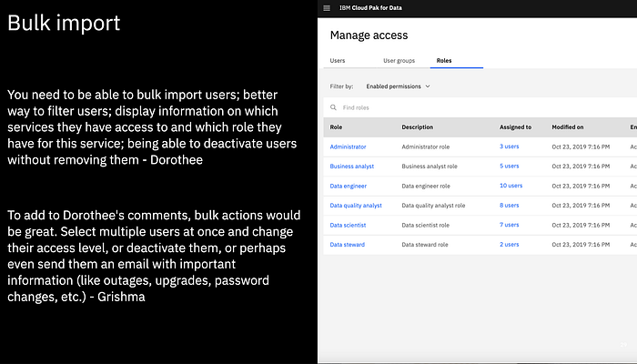Expand the Enabled permissions filter dropdown
This screenshot has width=637, height=364.
click(398, 86)
